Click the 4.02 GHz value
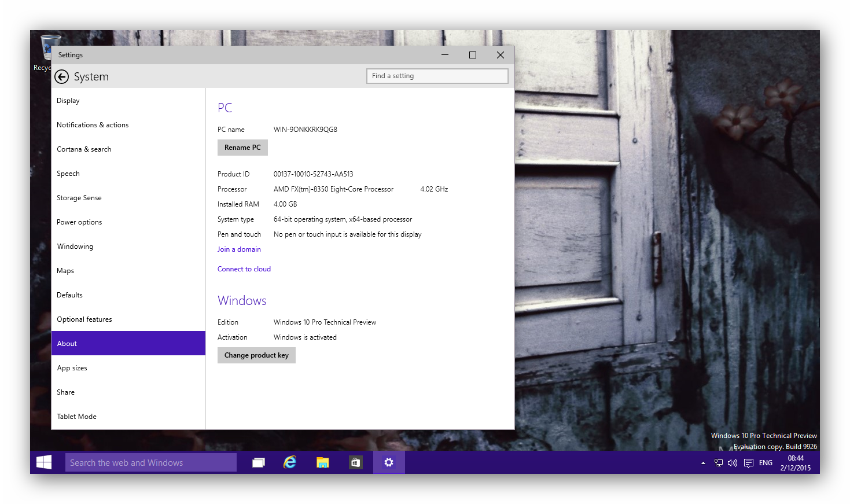Screen dimensions: 850x504 pyautogui.click(x=434, y=189)
